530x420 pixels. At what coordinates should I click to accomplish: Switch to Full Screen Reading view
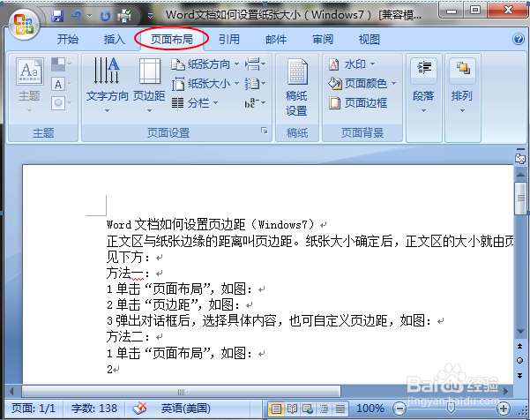[292, 409]
